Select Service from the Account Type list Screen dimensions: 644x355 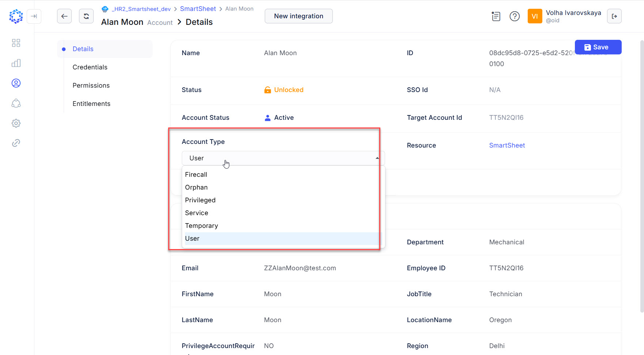[x=197, y=213]
